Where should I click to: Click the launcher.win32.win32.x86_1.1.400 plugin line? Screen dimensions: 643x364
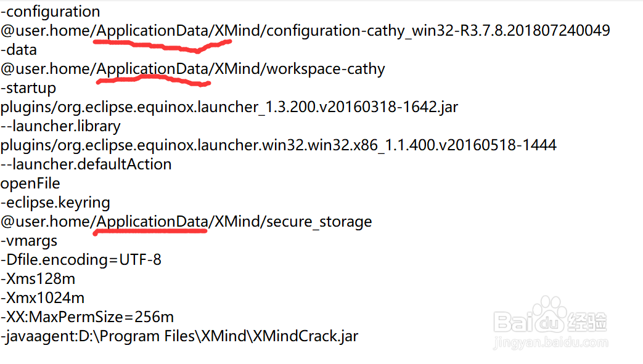pos(279,145)
